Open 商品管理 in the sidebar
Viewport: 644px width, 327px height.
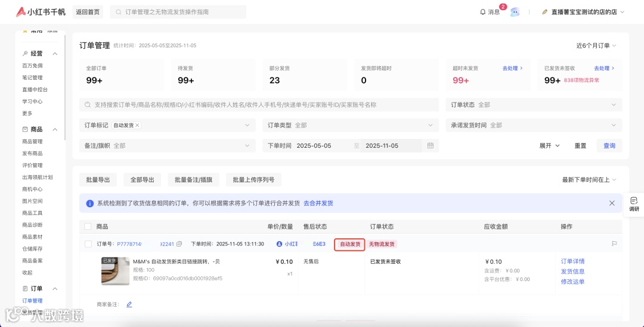tap(32, 142)
